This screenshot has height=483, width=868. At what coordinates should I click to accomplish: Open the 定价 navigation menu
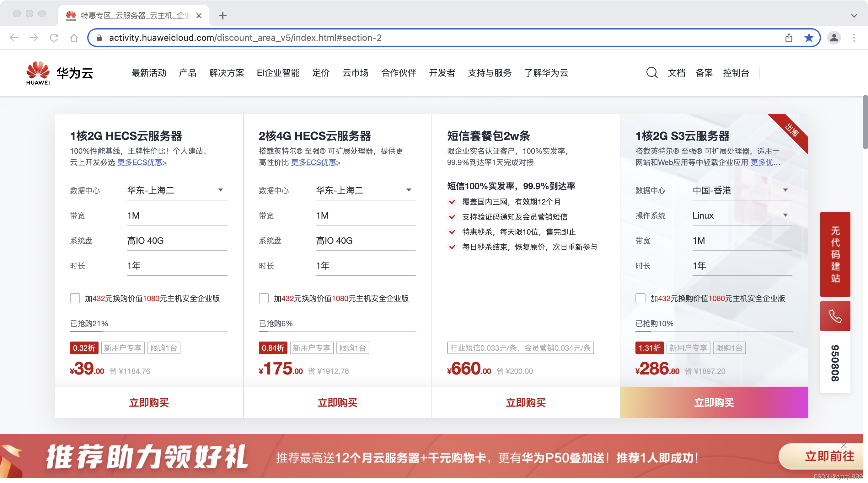point(320,73)
